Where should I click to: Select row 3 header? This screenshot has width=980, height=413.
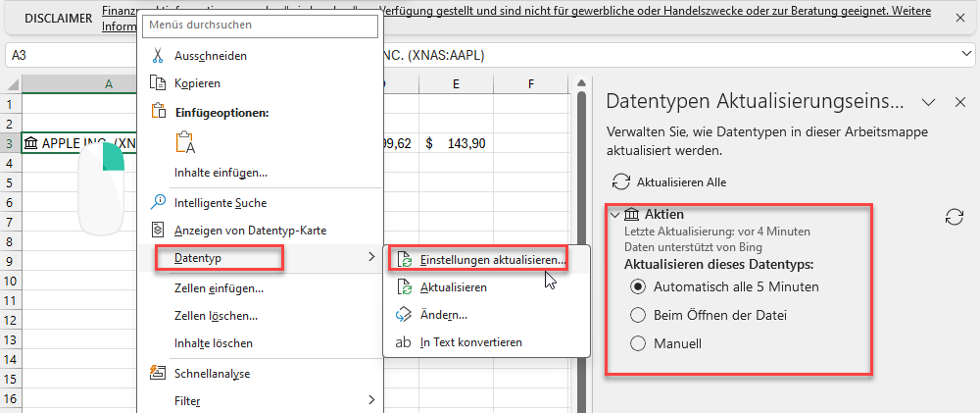click(x=10, y=143)
